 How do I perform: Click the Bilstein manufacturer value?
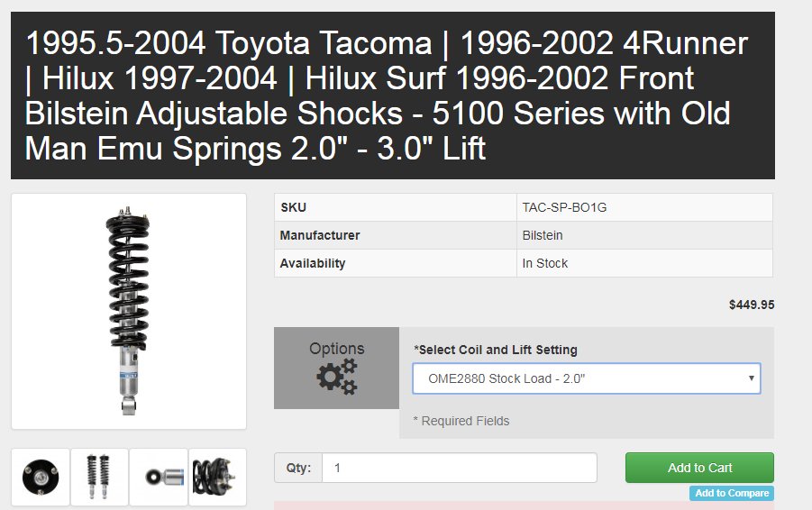coord(543,235)
